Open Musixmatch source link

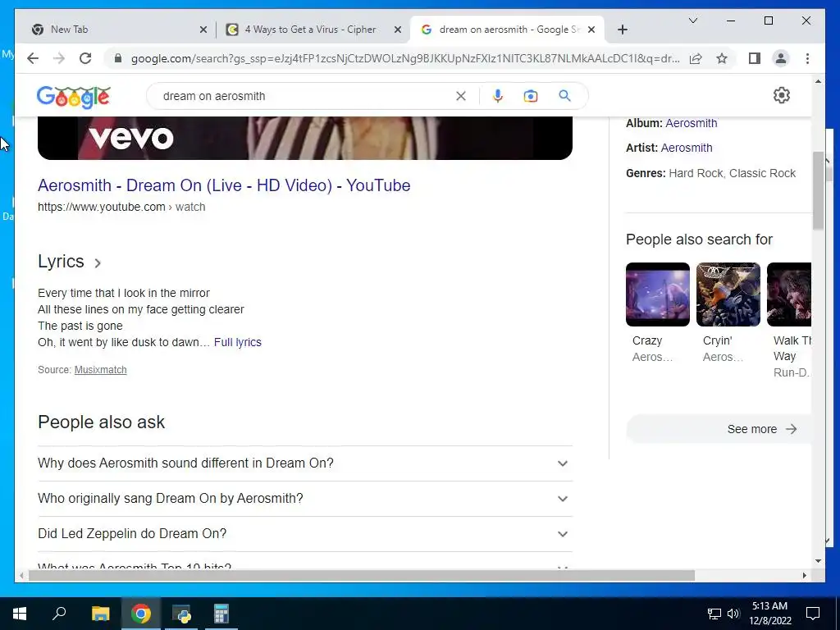coord(100,370)
